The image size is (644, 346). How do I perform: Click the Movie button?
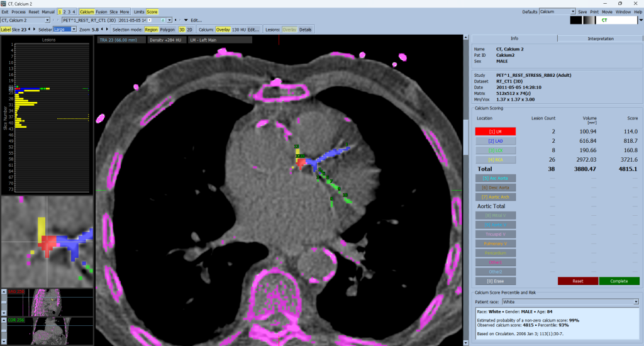pos(607,12)
